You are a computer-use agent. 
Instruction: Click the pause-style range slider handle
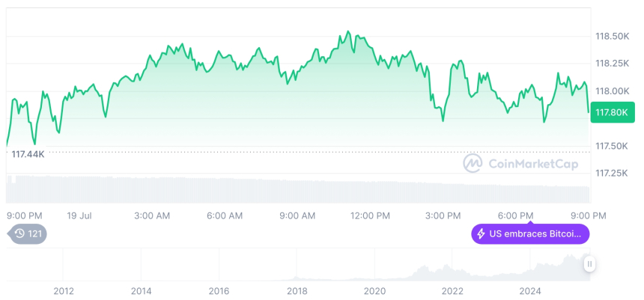click(x=589, y=264)
